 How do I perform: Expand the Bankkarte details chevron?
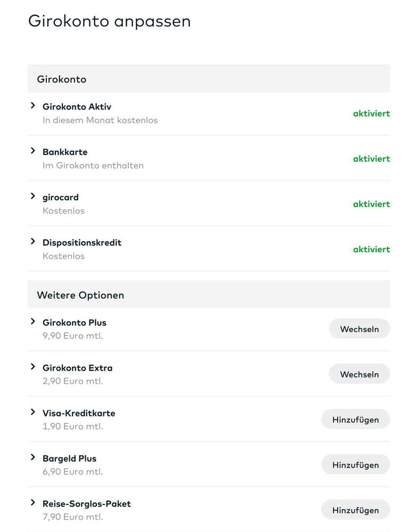(x=33, y=151)
